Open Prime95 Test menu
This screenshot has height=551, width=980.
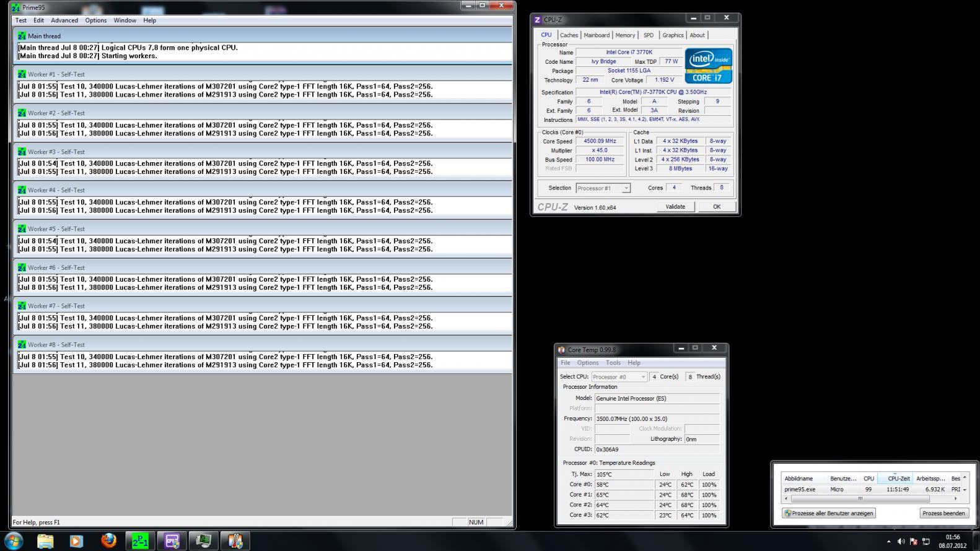21,20
